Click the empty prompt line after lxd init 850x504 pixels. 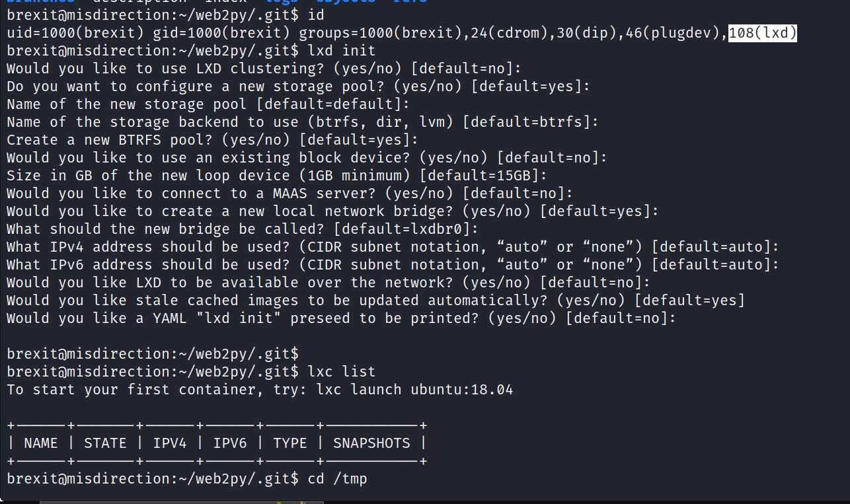point(152,354)
